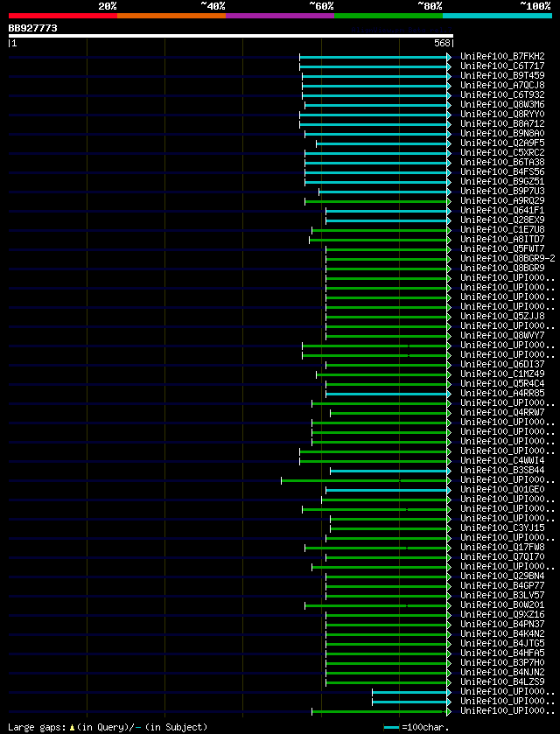This screenshot has width=560, height=734.
Task: Select hit label UniRef100_B0W201
Action: coord(502,605)
